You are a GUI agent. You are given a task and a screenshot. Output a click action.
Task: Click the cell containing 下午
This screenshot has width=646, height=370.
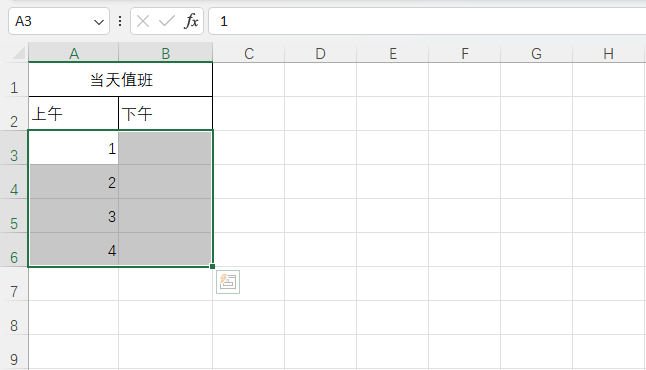166,114
